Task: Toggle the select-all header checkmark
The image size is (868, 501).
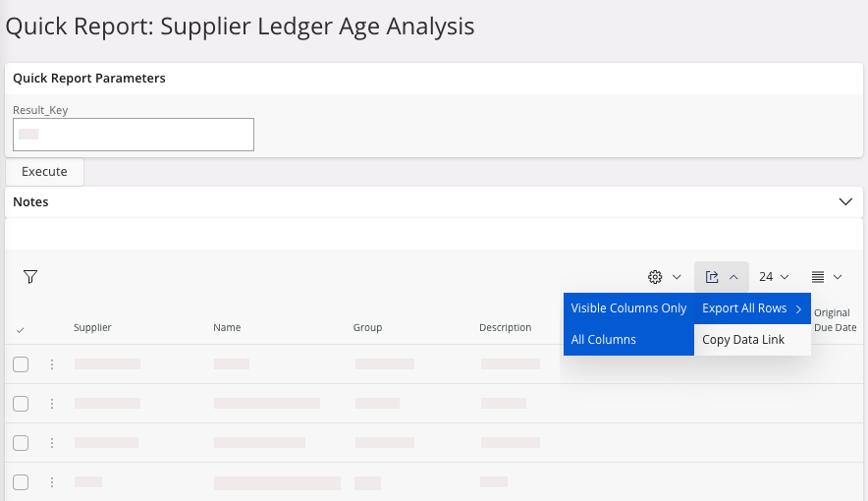Action: pos(21,329)
